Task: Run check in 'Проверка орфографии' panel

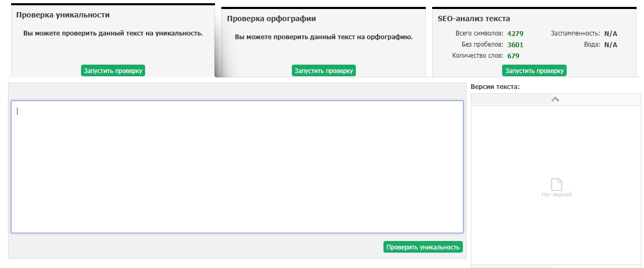Action: pyautogui.click(x=324, y=70)
